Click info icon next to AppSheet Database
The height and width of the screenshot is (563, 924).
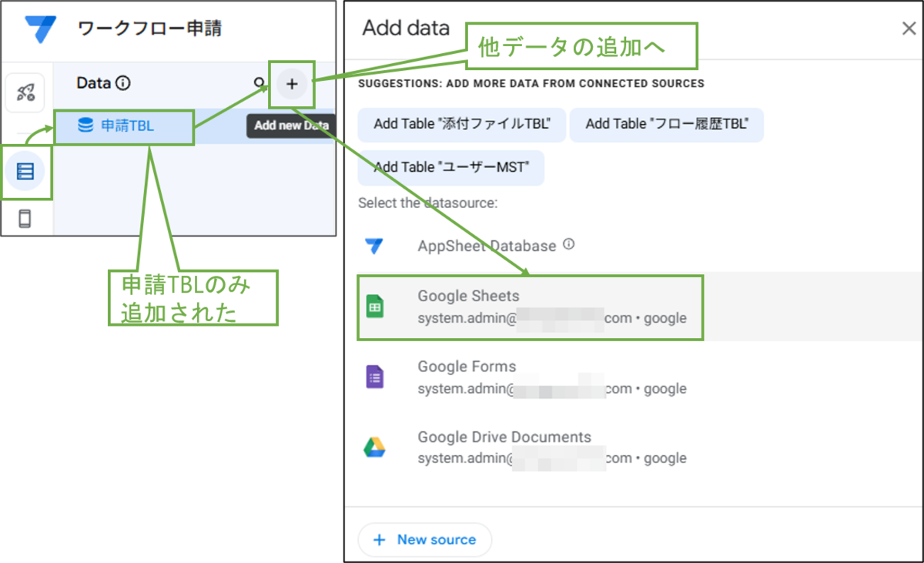click(569, 245)
